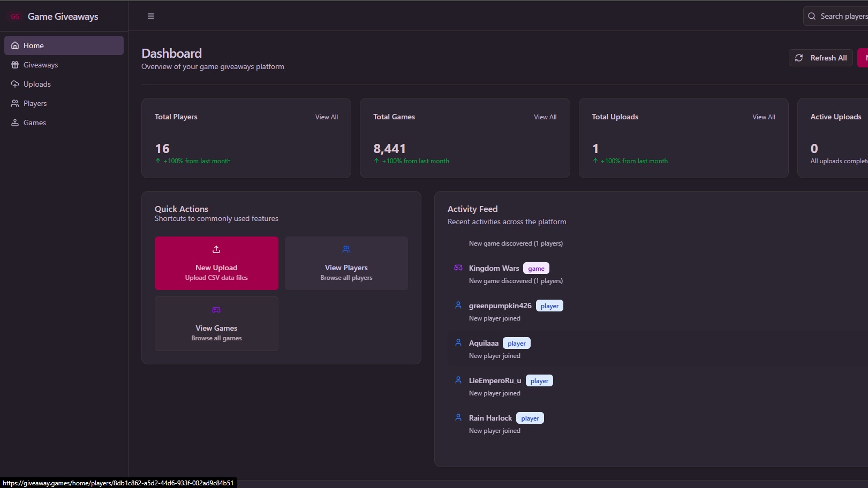Click View All on Total Games card
This screenshot has width=868, height=488.
point(545,117)
